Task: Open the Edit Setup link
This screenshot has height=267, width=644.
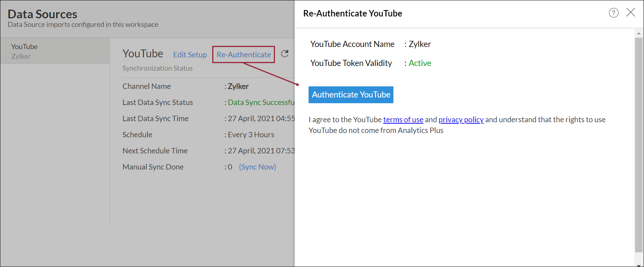Action: [190, 55]
